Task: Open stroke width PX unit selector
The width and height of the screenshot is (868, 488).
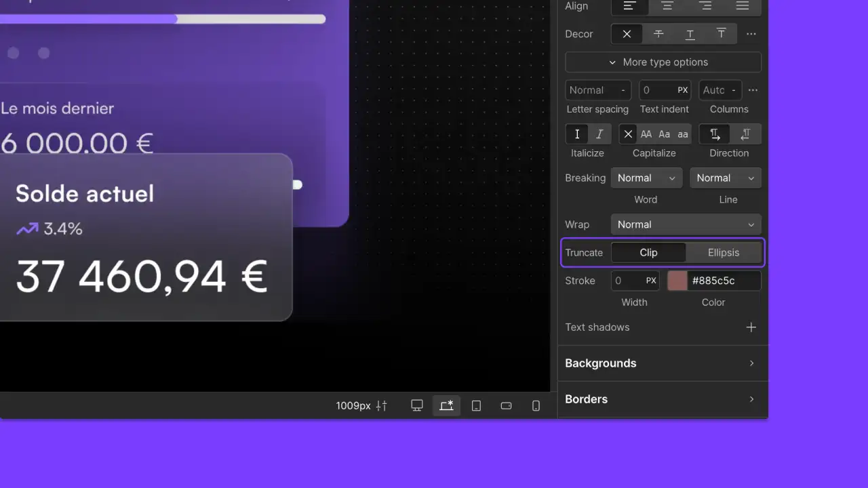Action: 651,281
